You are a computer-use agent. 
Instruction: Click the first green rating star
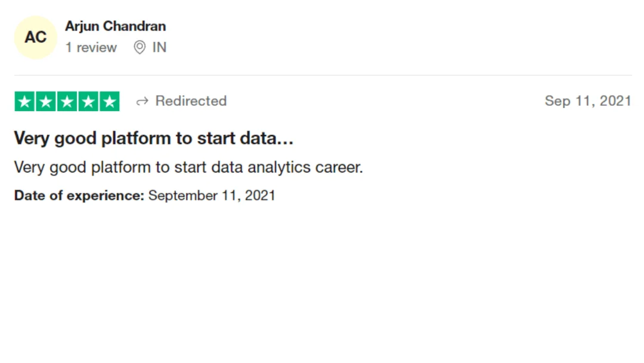click(x=24, y=101)
